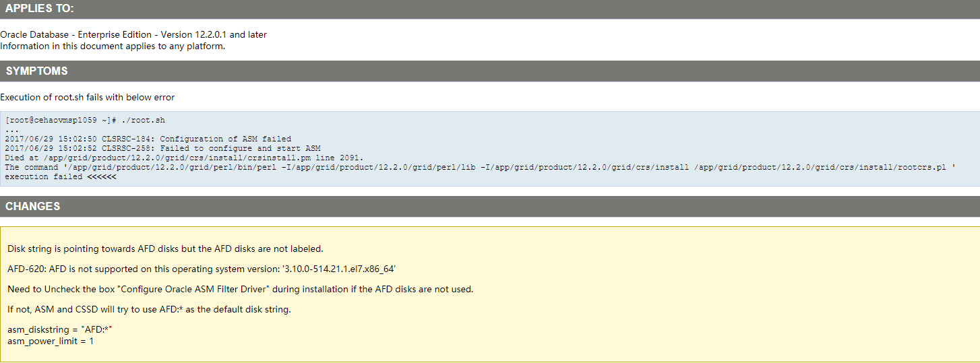980x363 pixels.
Task: Click the APPLIES TO section header
Action: 490,9
